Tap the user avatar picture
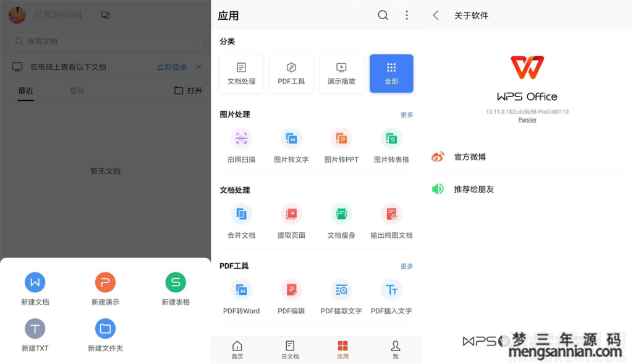Viewport: 633px width, 364px height. (17, 15)
